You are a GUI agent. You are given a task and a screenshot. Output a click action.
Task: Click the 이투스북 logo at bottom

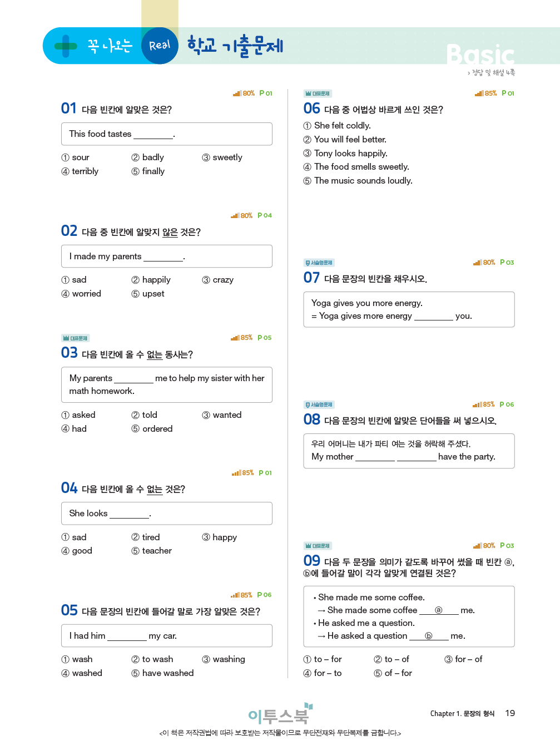(x=279, y=714)
